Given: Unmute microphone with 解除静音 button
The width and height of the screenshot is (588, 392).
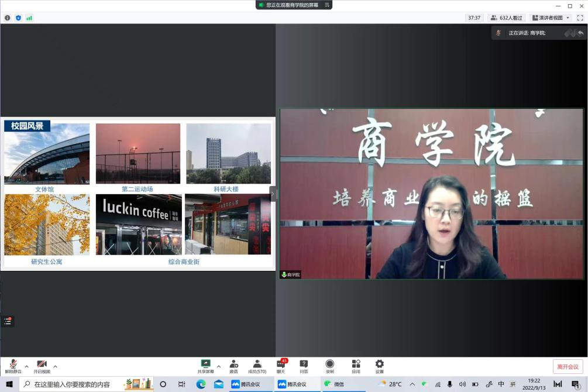Looking at the screenshot, I should tap(13, 366).
